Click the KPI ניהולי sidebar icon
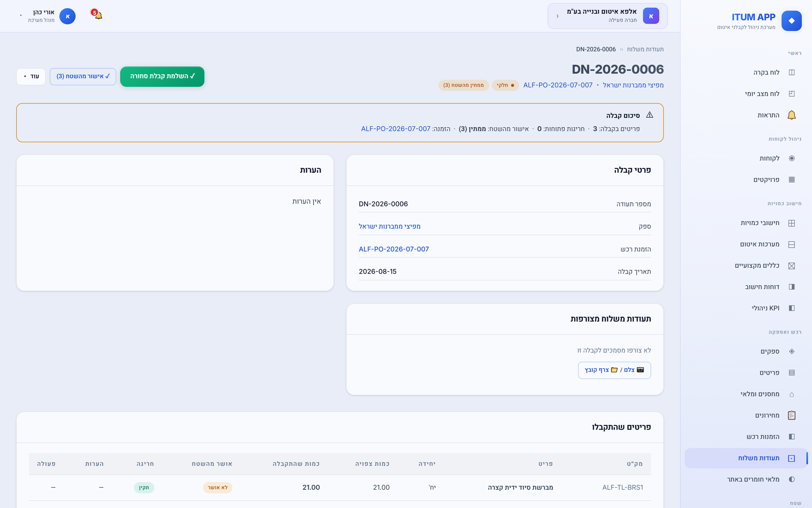This screenshot has width=812, height=508. click(x=791, y=308)
